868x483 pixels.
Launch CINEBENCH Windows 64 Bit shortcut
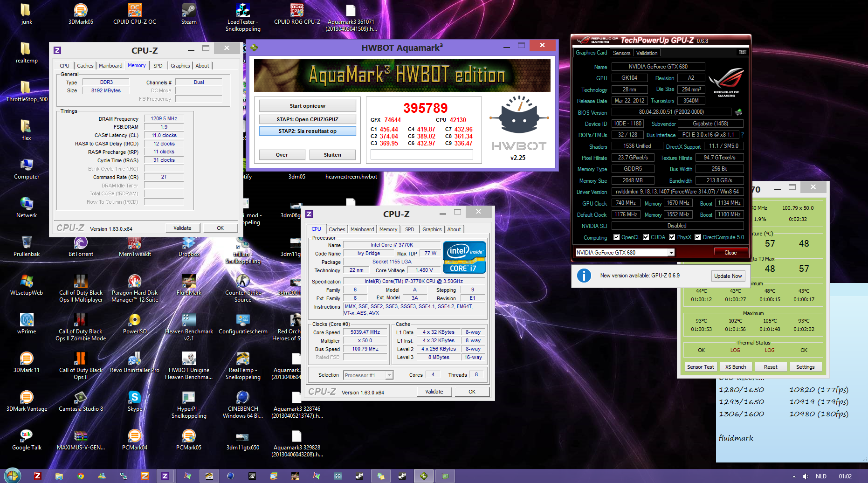click(x=243, y=404)
